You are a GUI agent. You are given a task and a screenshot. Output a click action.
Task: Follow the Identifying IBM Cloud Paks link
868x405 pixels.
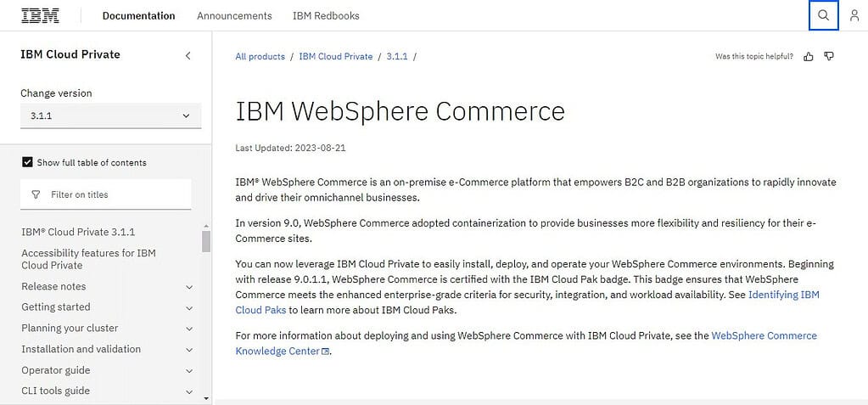[x=783, y=295]
